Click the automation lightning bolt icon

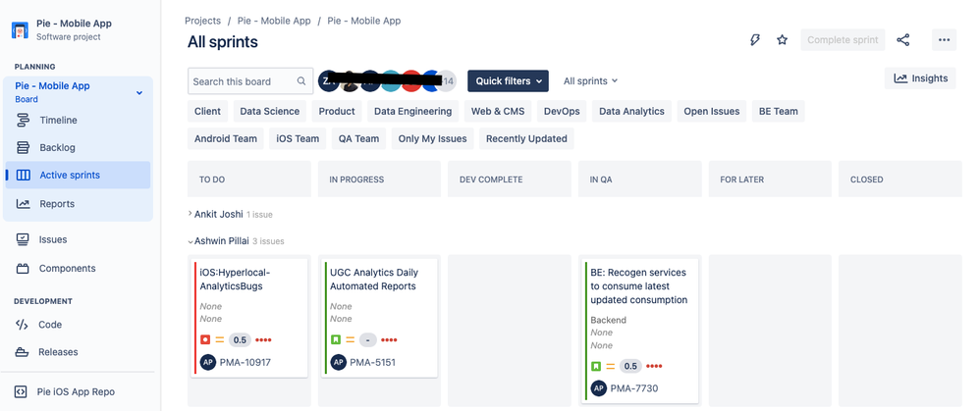tap(755, 40)
